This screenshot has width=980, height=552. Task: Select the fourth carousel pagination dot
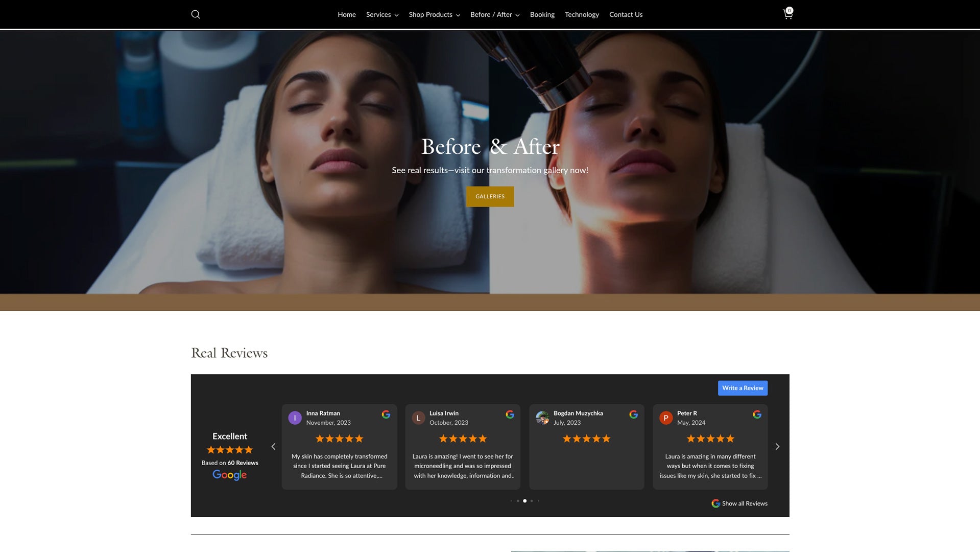point(532,501)
